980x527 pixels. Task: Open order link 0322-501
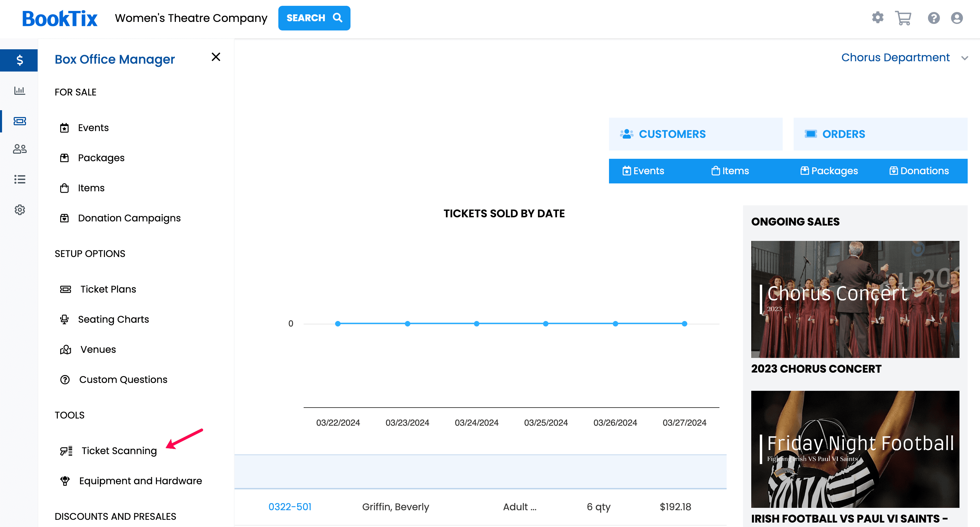tap(290, 507)
